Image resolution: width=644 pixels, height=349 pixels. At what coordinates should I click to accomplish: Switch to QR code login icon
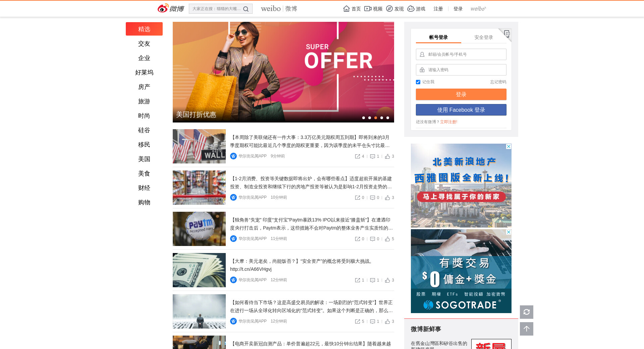click(x=507, y=33)
